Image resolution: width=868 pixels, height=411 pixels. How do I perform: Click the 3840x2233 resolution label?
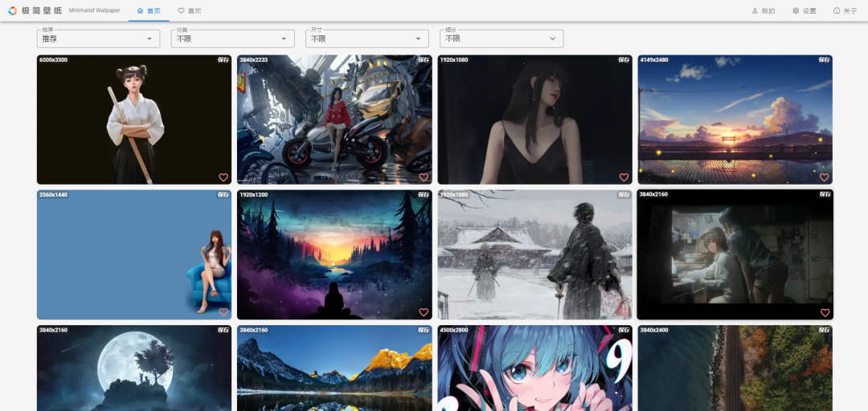point(253,59)
